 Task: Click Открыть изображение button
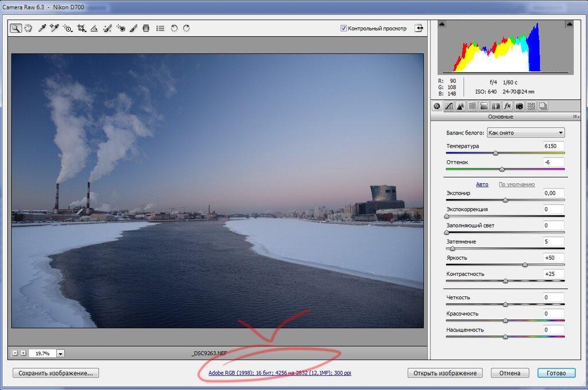tap(445, 373)
